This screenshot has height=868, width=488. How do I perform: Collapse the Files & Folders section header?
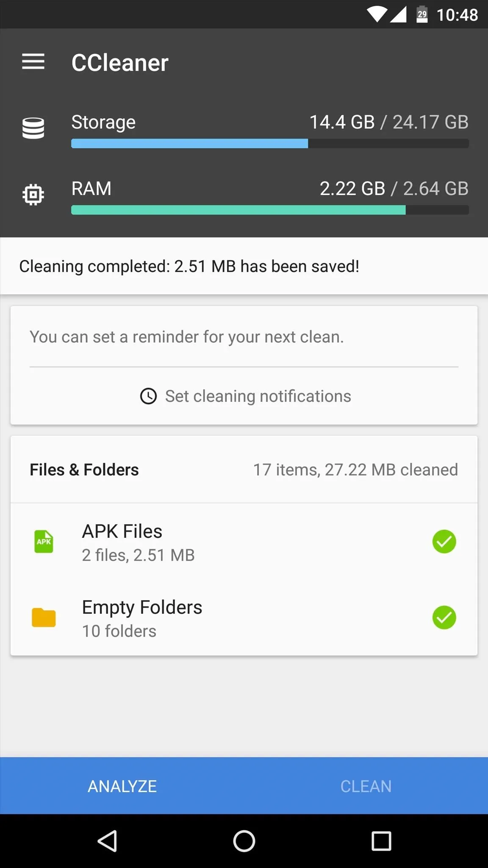coord(244,470)
